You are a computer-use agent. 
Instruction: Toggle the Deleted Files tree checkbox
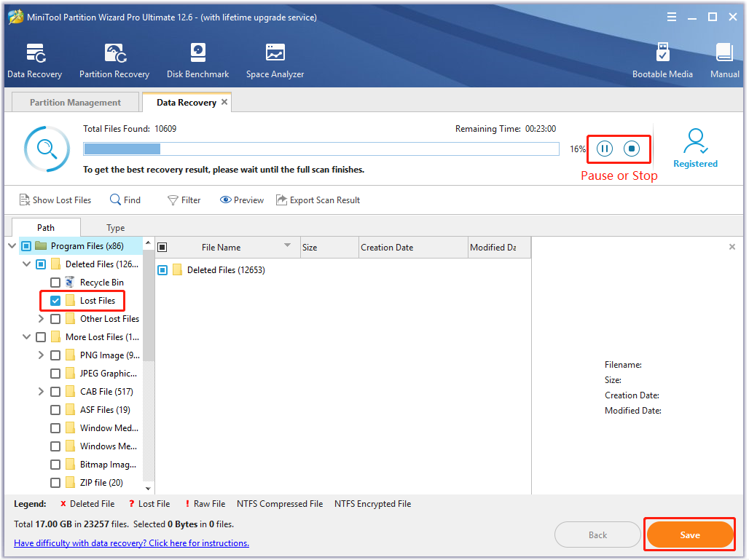click(x=41, y=264)
